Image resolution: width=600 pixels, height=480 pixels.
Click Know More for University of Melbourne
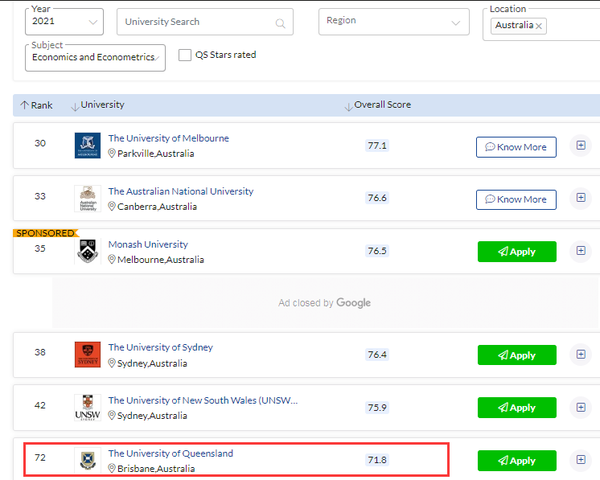[516, 147]
